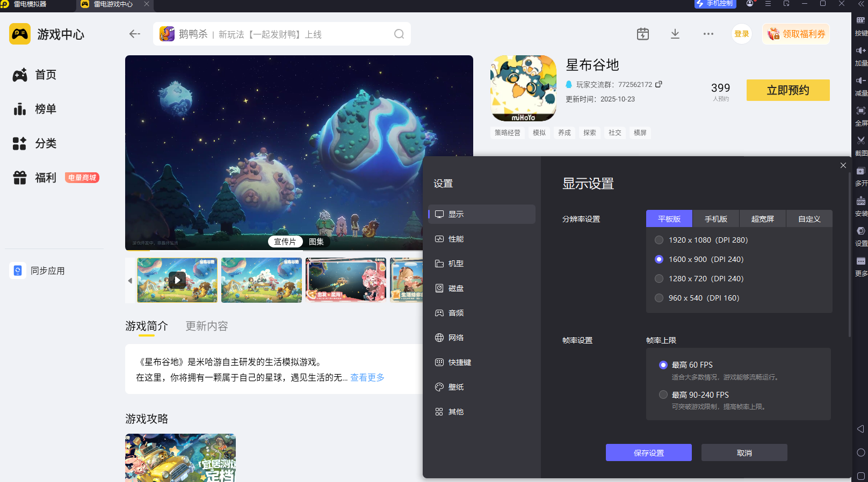
Task: Copy the player group number 772562172
Action: (659, 84)
